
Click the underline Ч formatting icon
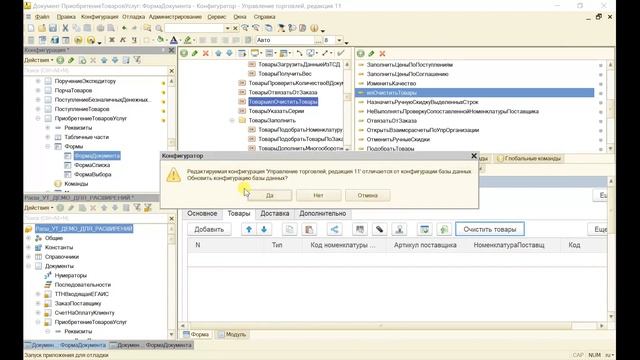point(133,40)
